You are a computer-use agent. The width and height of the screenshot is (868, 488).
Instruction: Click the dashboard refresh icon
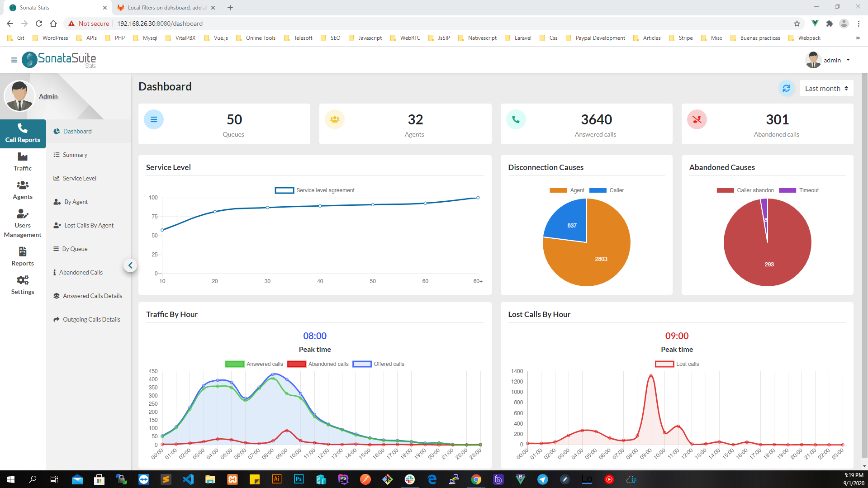pyautogui.click(x=786, y=88)
